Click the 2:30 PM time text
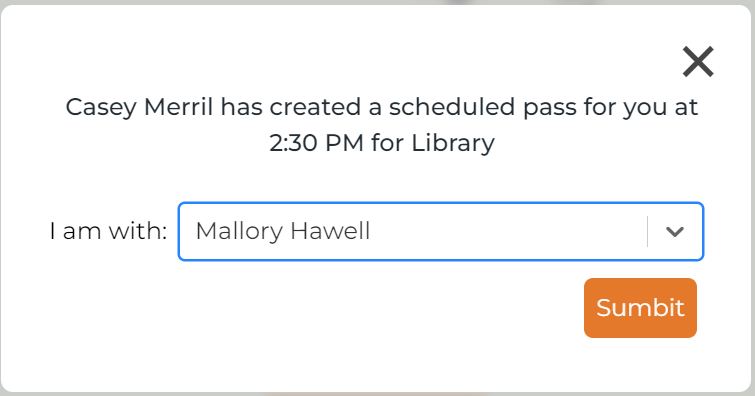This screenshot has width=755, height=396. coord(316,143)
